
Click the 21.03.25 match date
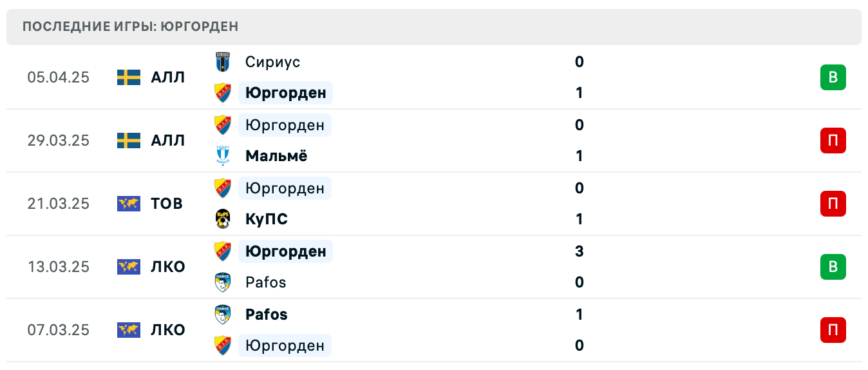click(59, 204)
